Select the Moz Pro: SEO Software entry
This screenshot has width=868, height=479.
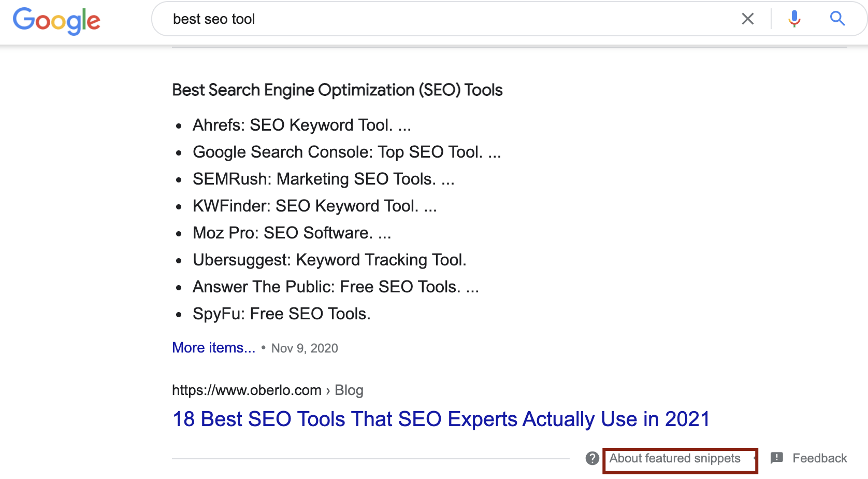pos(292,233)
